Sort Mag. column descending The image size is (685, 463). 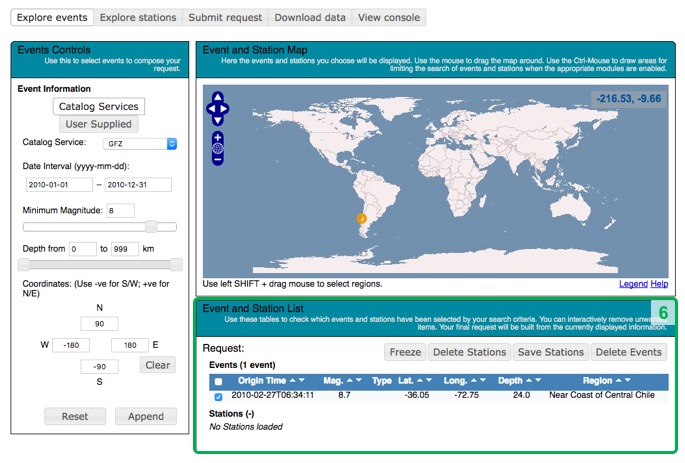359,380
